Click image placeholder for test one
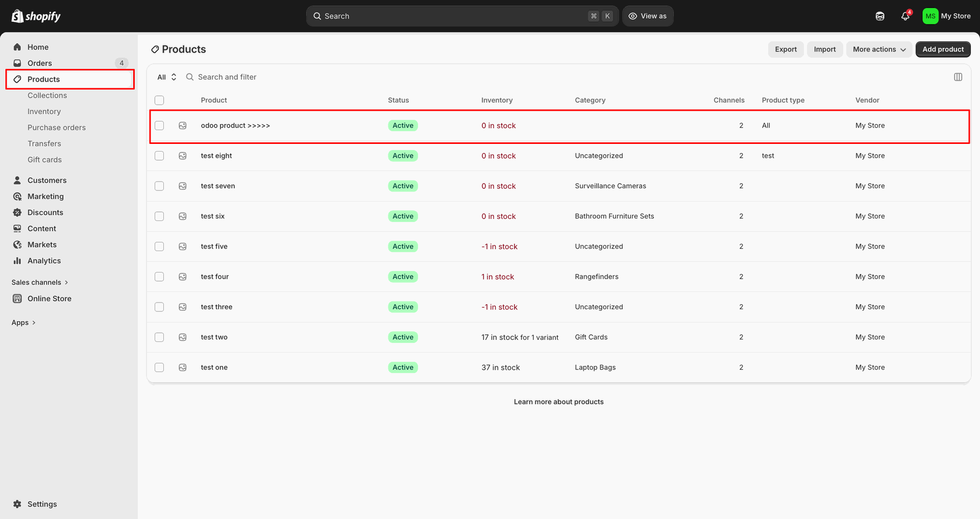Viewport: 980px width, 519px height. pos(183,367)
